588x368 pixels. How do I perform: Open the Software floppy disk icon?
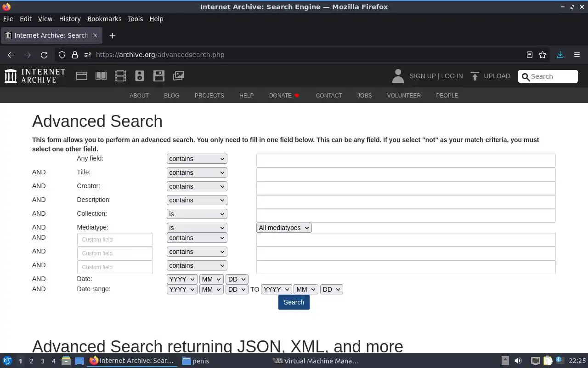coord(159,76)
